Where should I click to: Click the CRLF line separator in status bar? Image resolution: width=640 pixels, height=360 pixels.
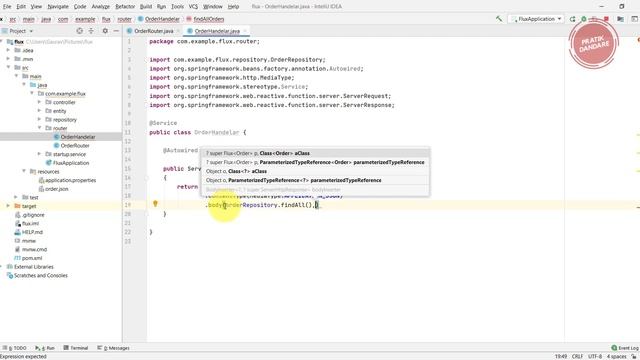click(577, 356)
